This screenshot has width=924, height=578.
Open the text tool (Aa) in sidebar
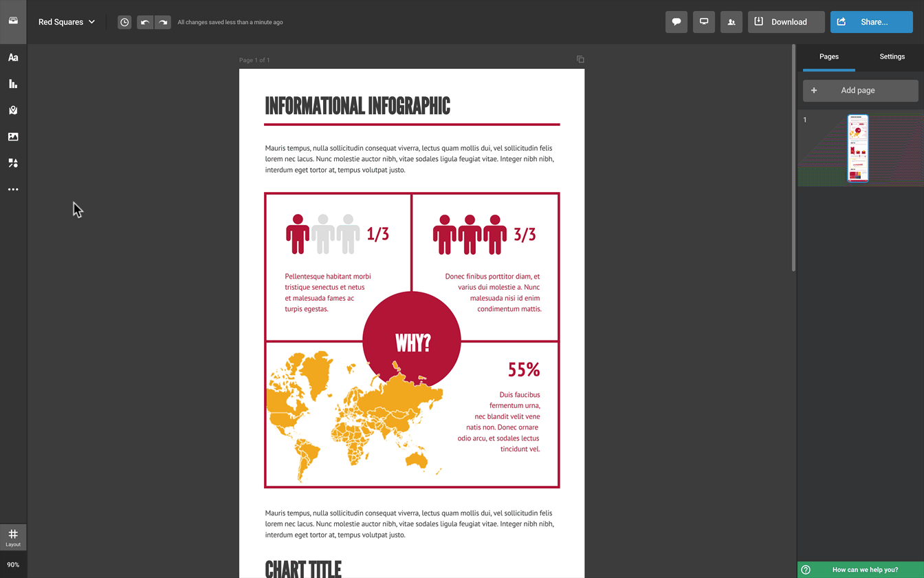13,58
